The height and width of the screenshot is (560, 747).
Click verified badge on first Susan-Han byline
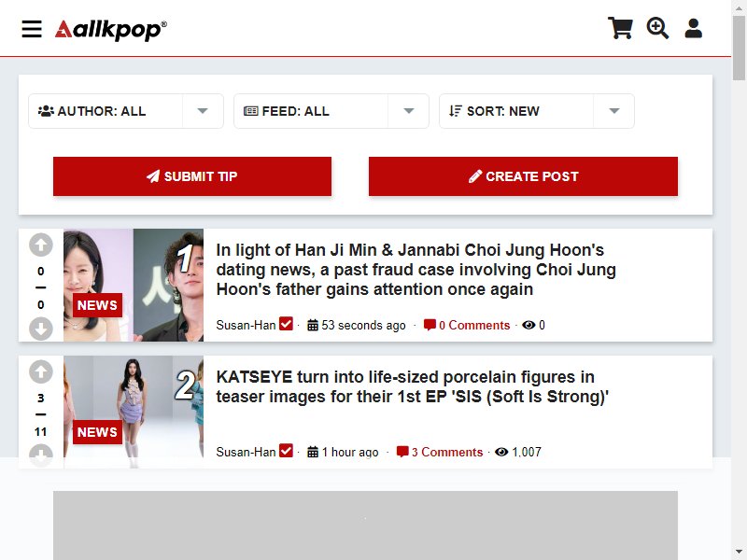click(286, 323)
